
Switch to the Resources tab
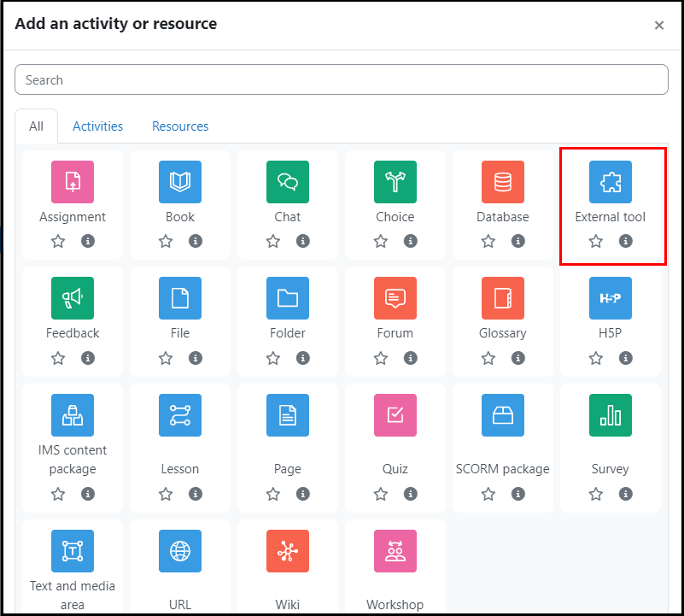pos(180,126)
